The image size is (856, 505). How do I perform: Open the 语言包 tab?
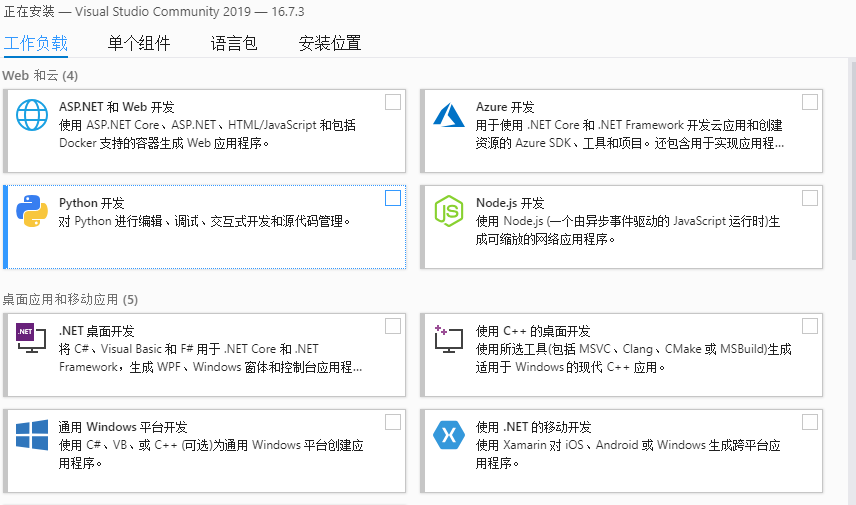234,43
